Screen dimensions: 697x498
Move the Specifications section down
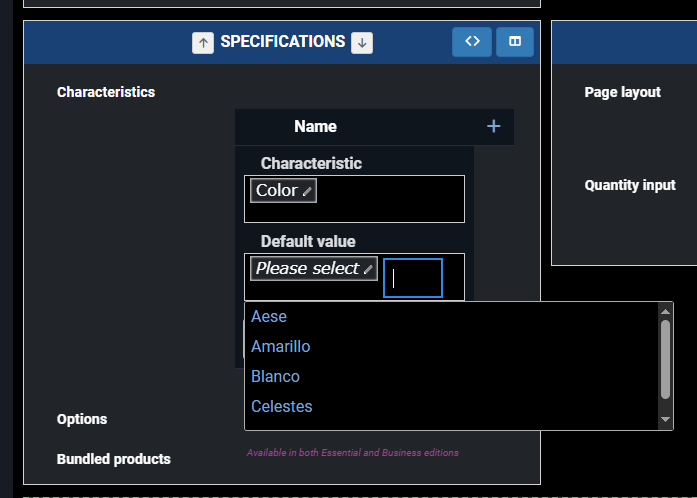point(362,42)
